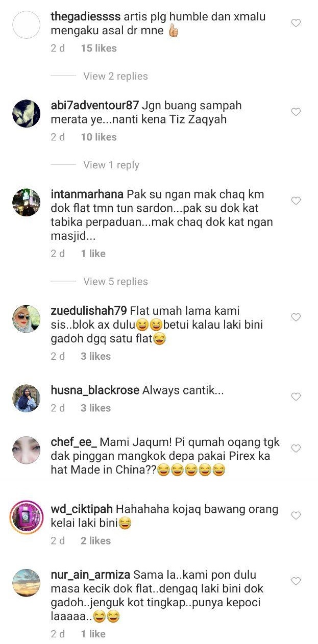Open wd_ciktipah profile picture with story ring
This screenshot has height=644, width=318.
point(26,517)
